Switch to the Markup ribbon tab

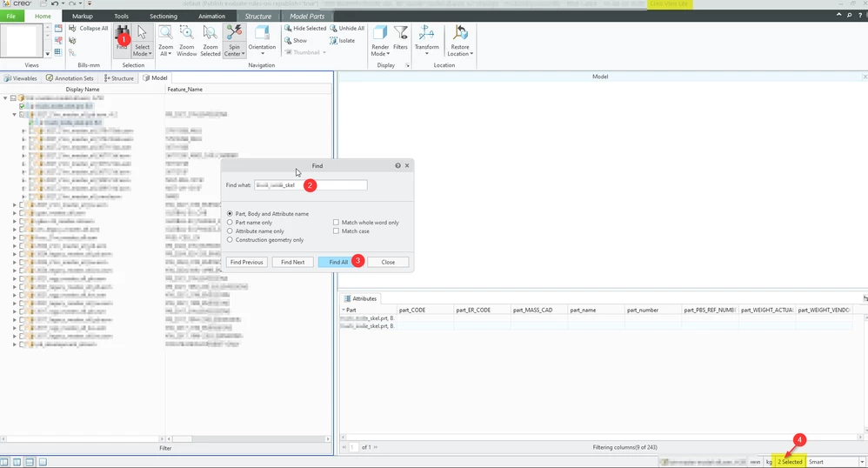click(83, 16)
